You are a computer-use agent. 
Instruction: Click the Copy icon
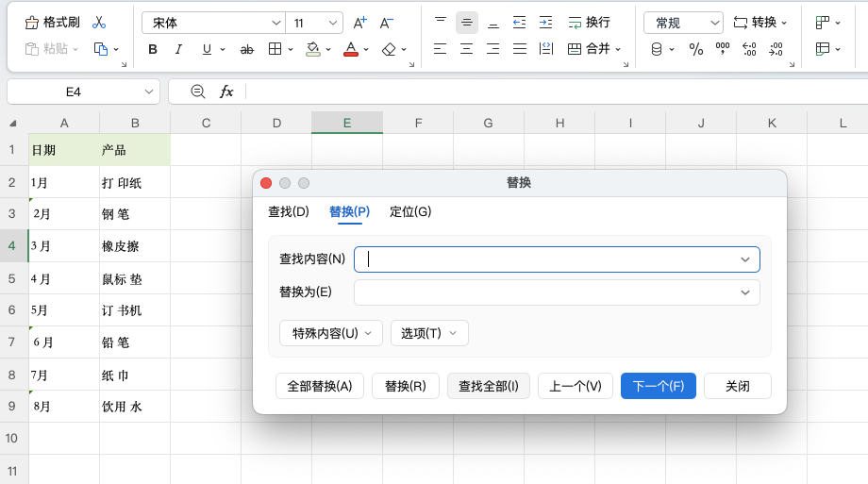pos(101,49)
